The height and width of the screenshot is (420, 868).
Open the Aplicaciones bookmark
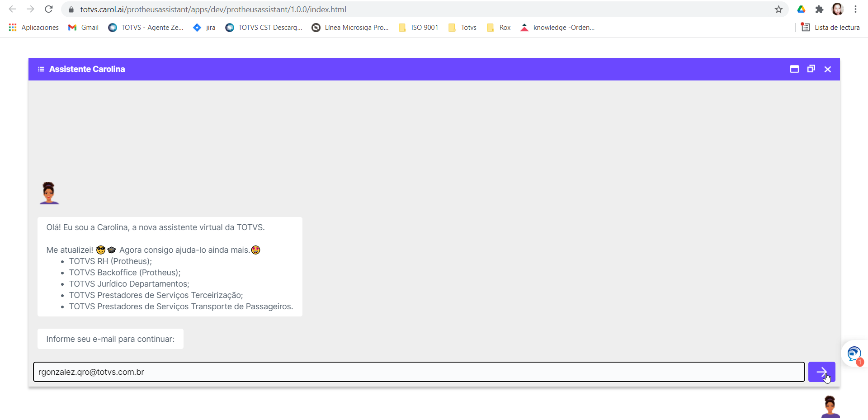(34, 28)
